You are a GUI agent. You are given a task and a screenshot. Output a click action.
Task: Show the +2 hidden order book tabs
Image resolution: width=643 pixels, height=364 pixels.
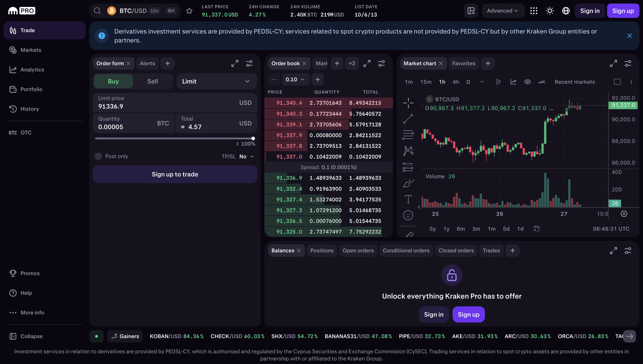tap(352, 63)
